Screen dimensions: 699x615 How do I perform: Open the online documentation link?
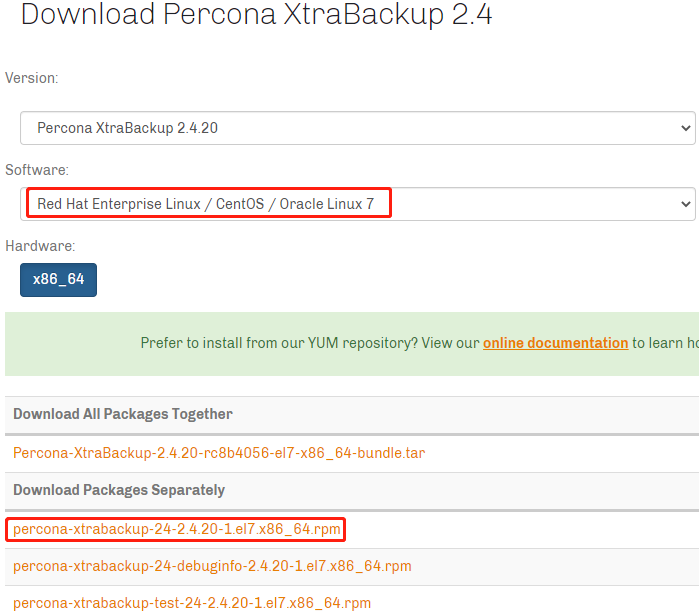coord(555,343)
